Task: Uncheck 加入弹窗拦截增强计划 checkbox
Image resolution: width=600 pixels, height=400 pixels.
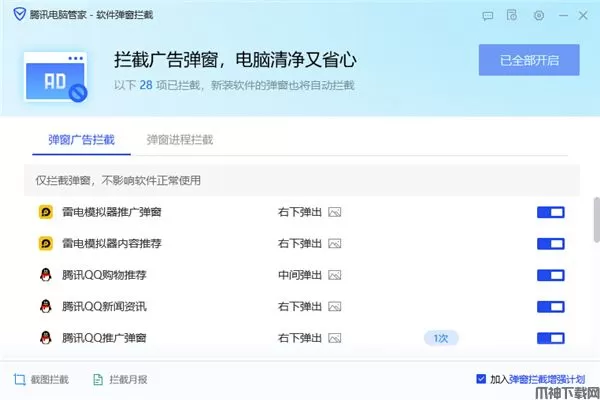Action: [x=481, y=379]
